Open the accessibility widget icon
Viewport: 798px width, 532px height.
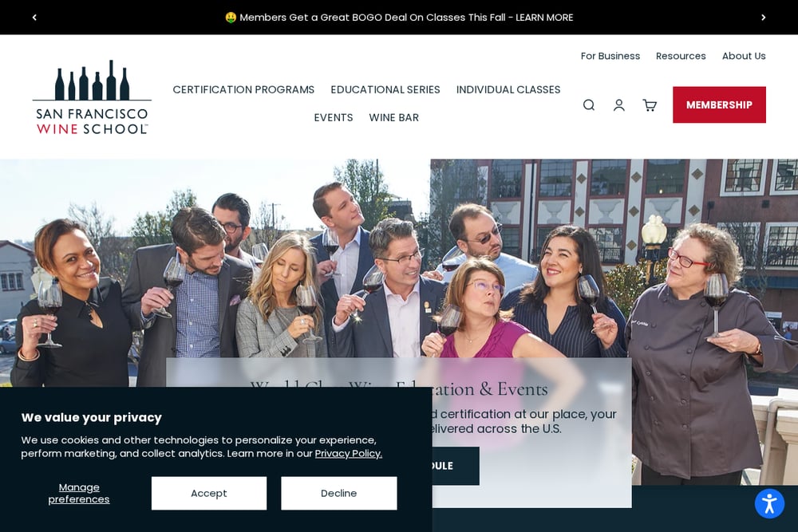(x=769, y=504)
